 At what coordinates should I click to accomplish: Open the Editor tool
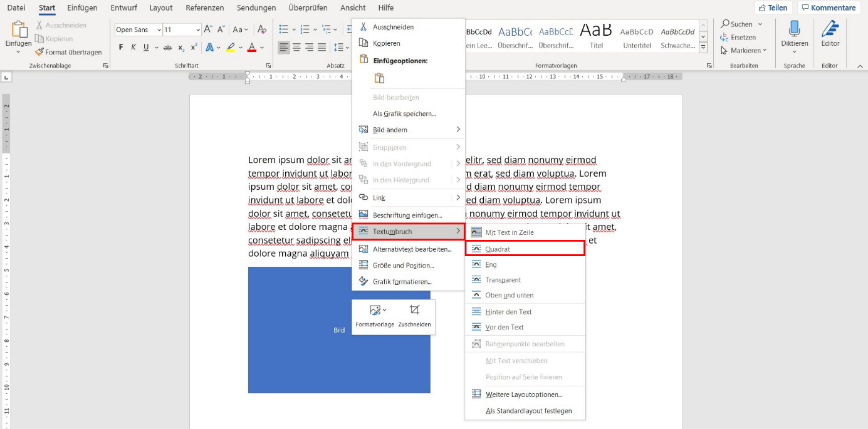[830, 33]
